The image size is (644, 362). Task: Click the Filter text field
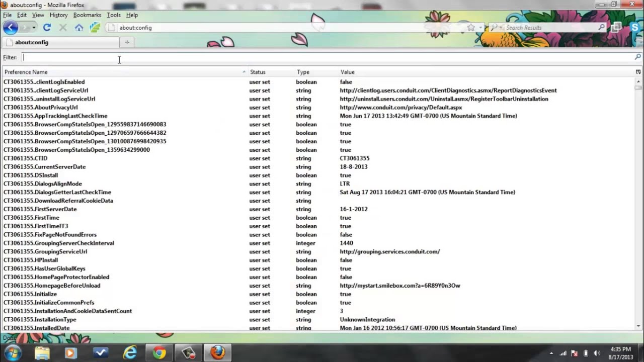[327, 57]
